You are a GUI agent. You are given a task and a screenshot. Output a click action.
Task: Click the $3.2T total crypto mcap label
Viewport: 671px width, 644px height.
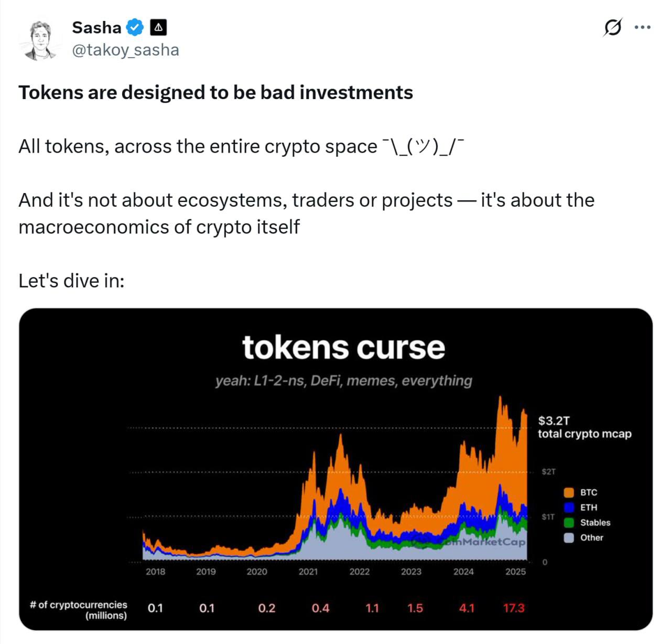[x=585, y=427]
